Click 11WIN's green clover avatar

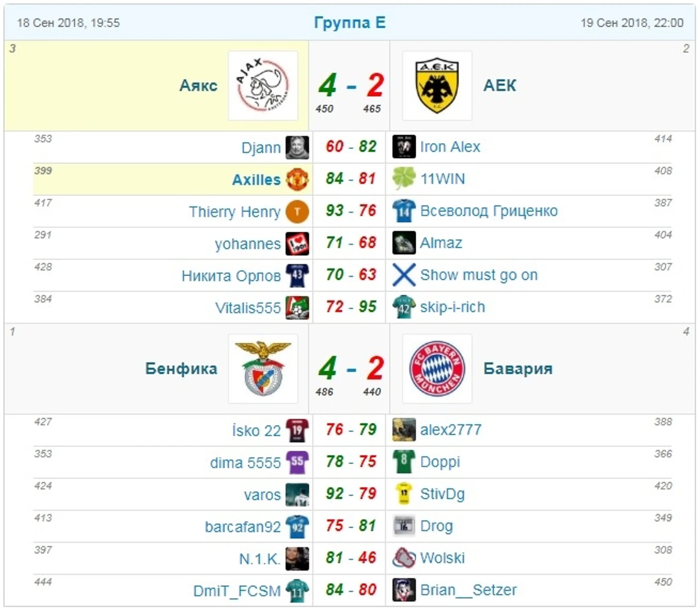pyautogui.click(x=404, y=178)
